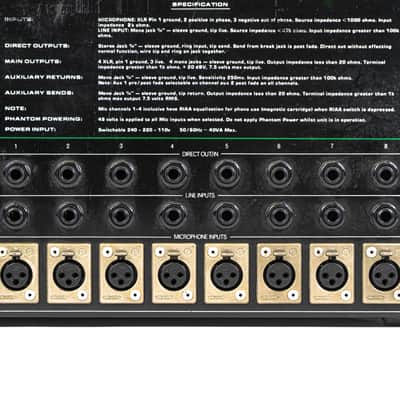Screen dimensions: 400x400
Task: Click the channel 2 XLR microphone input
Action: coord(69,273)
